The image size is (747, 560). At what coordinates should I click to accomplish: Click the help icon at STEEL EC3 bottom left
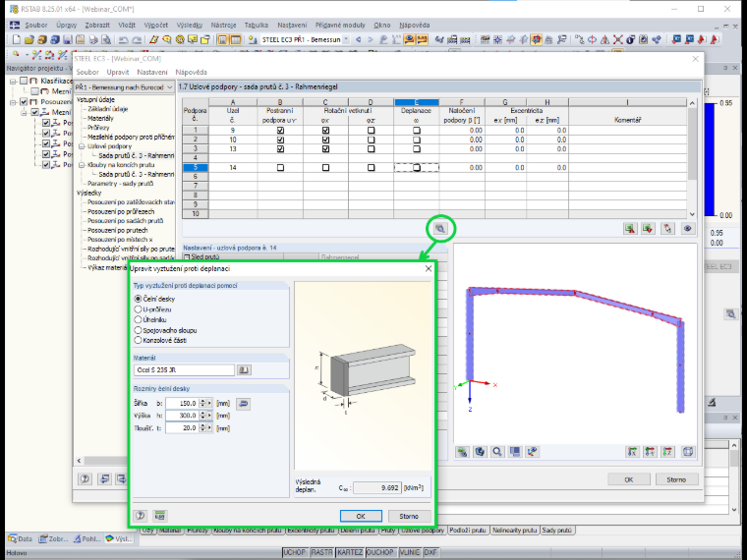(x=85, y=479)
